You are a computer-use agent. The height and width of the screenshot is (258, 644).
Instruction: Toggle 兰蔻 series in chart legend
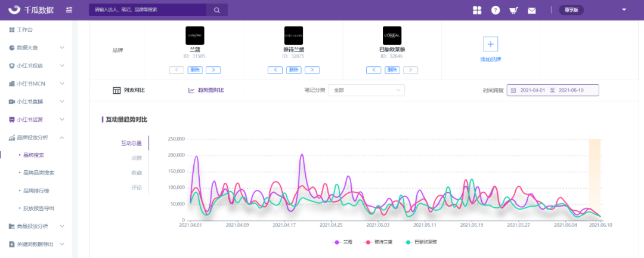345,242
